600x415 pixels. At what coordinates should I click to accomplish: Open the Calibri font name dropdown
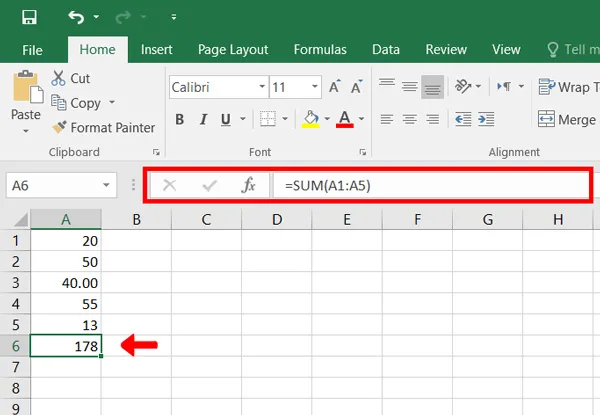pyautogui.click(x=262, y=87)
